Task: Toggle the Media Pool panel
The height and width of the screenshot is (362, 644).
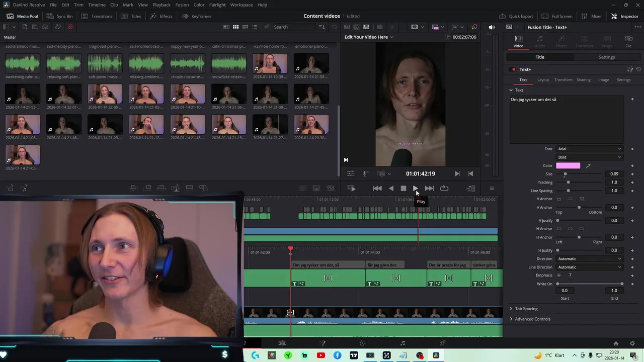Action: [x=22, y=16]
